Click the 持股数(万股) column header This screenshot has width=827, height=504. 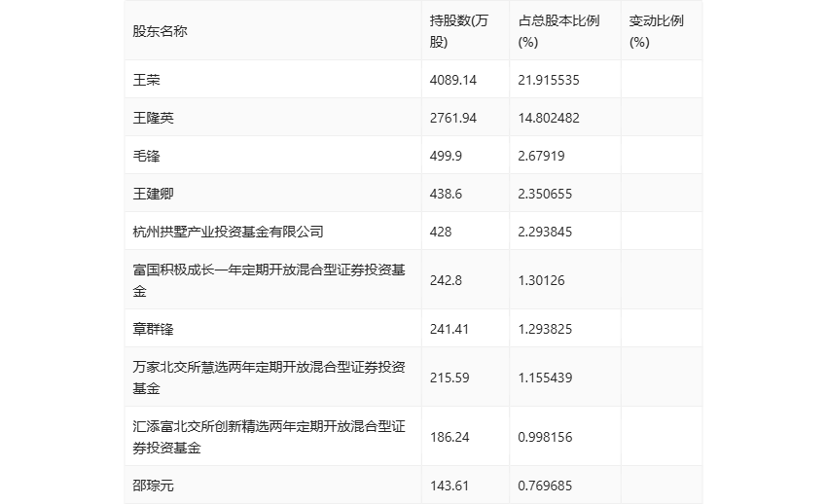(x=459, y=31)
